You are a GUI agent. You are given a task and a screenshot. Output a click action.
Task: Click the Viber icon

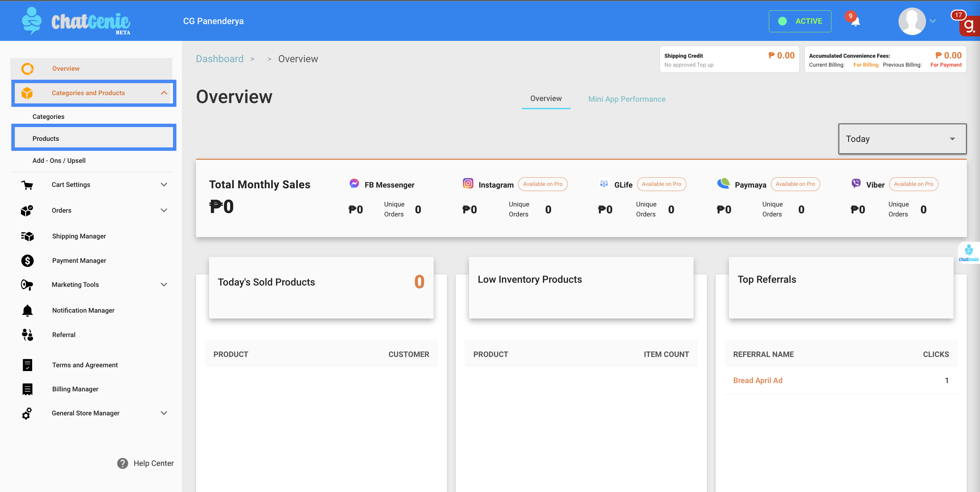point(856,183)
